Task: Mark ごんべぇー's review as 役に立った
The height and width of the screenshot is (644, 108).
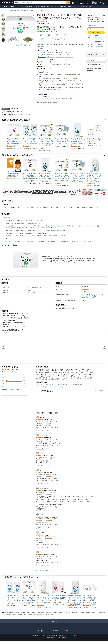Action: tap(40, 430)
